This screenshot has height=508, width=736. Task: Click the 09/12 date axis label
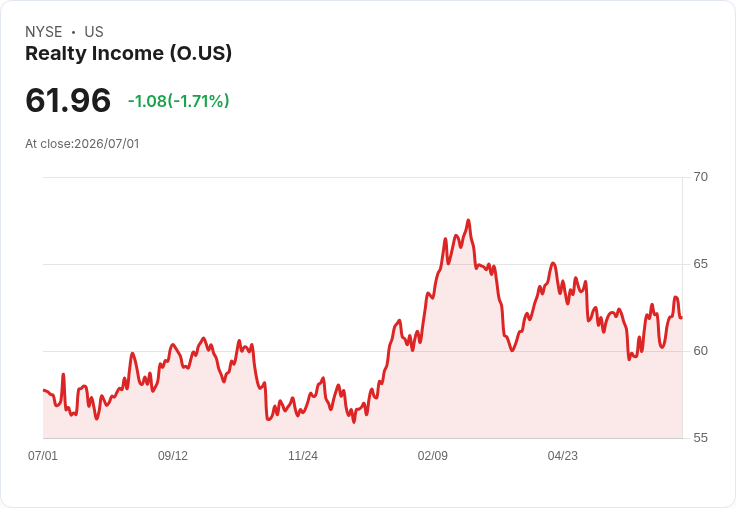(x=173, y=456)
